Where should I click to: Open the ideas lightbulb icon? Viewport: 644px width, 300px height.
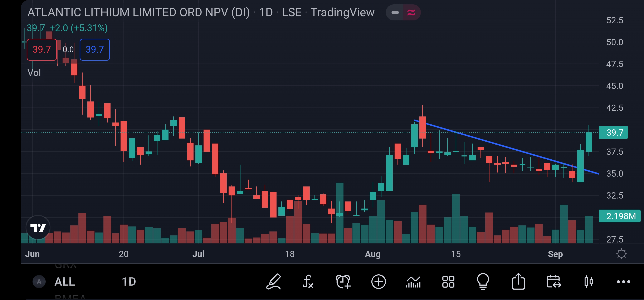[483, 281]
